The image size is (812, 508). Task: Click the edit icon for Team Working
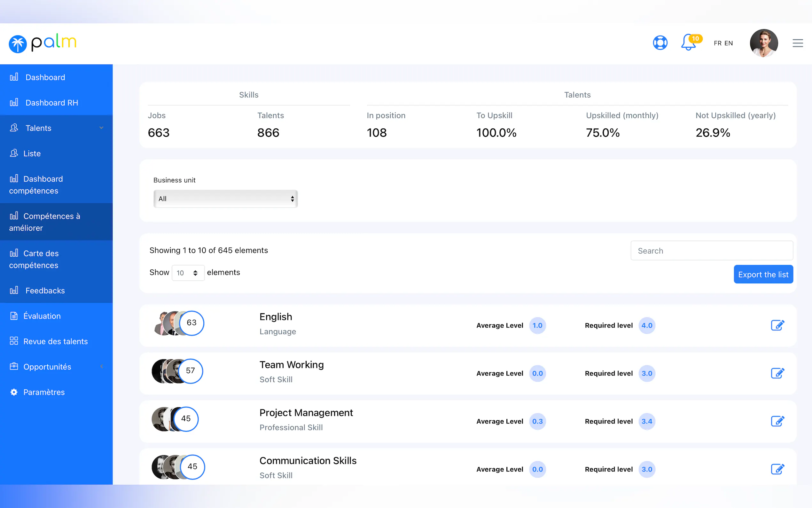(x=777, y=373)
